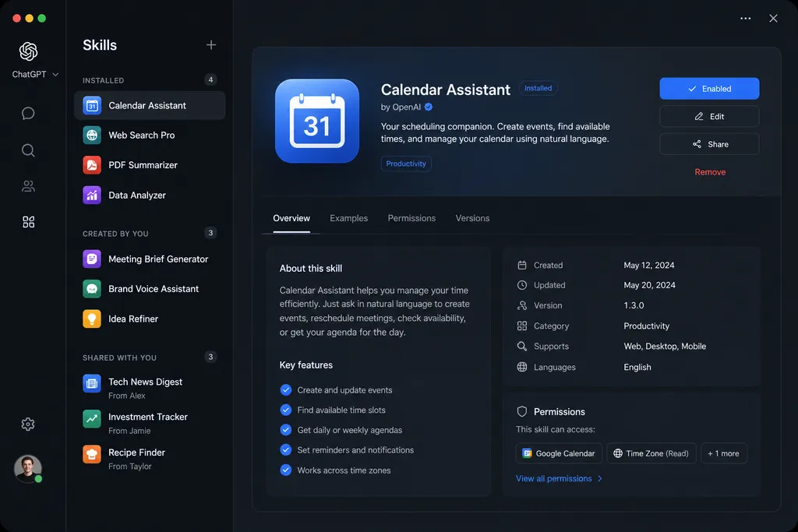Click the Installed status badge

[538, 88]
